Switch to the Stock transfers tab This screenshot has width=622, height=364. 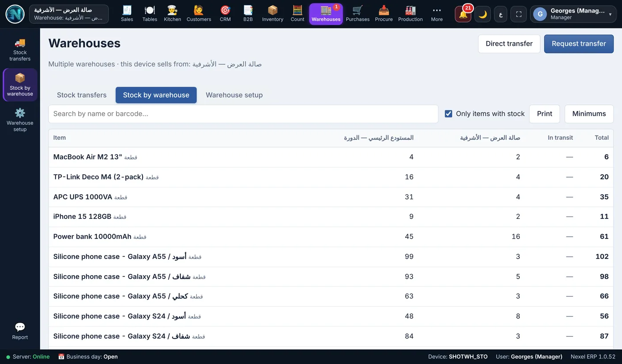click(82, 95)
